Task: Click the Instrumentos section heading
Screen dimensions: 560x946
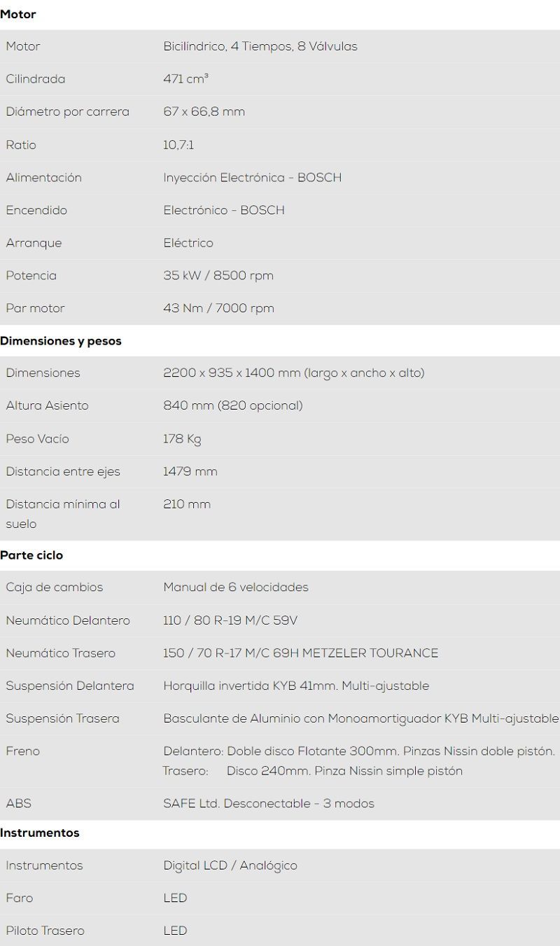Action: (40, 833)
